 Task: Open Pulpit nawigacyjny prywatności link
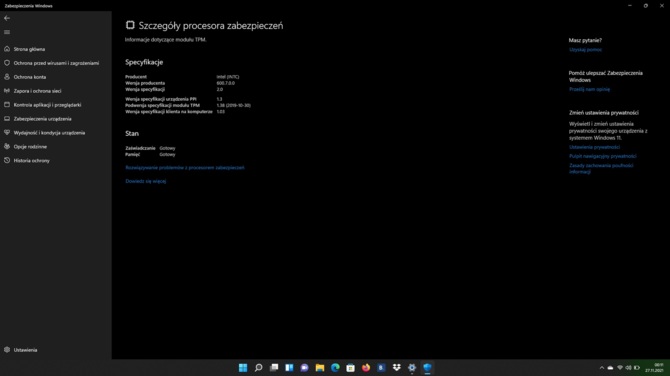(x=602, y=156)
